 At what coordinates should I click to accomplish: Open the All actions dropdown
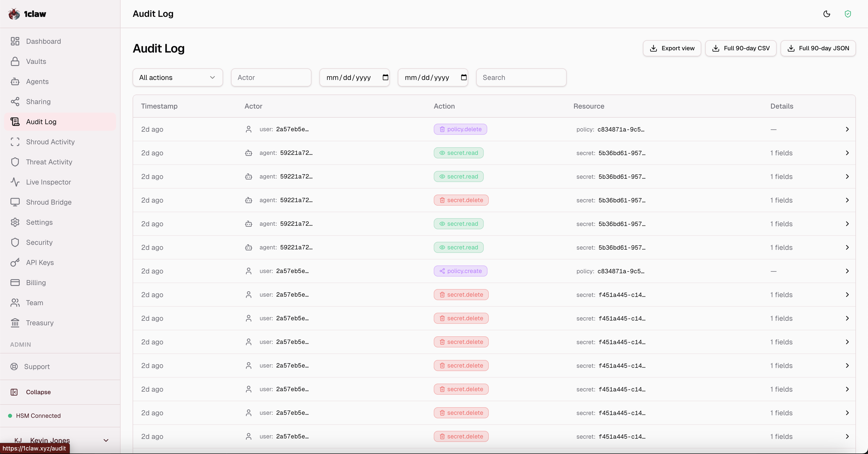tap(177, 78)
